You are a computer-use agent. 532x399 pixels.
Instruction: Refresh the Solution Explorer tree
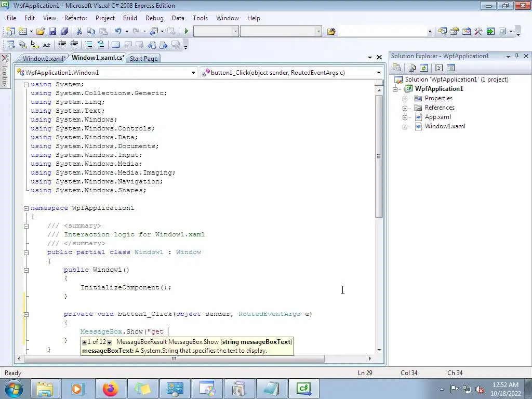(x=424, y=68)
